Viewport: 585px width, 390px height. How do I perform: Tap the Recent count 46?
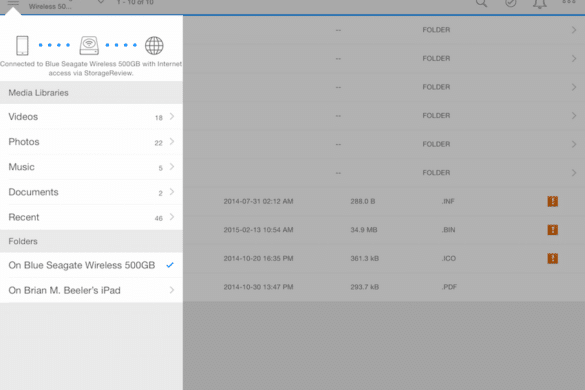(x=159, y=218)
